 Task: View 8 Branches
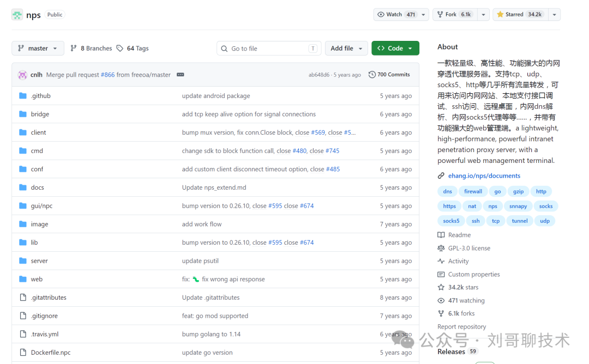(x=91, y=48)
